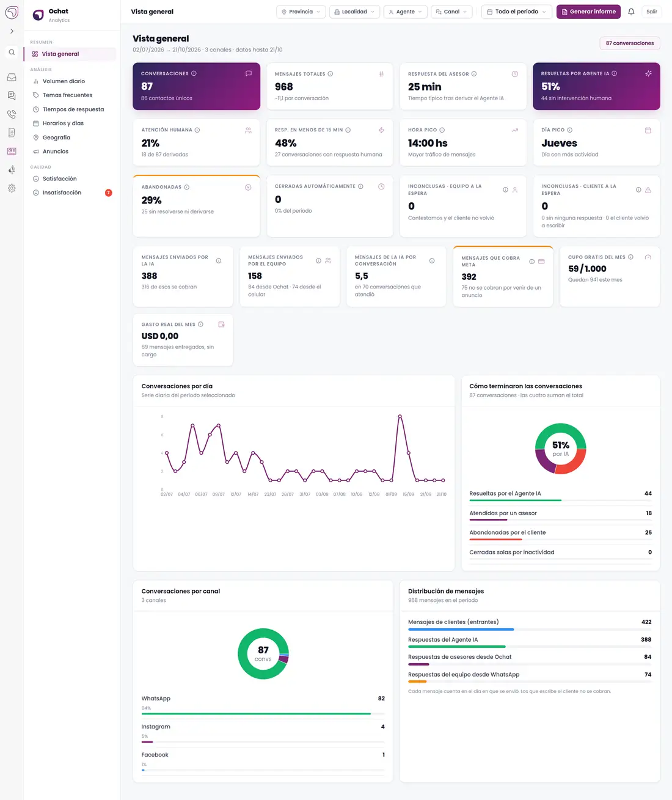Click the info icon beside Atención humana
Screen dimensions: 672x800
click(x=197, y=130)
